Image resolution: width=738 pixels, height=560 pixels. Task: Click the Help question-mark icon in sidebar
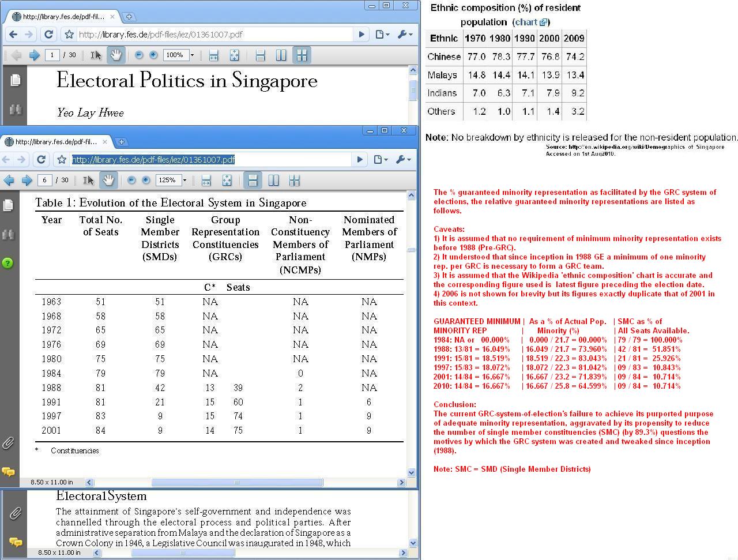click(x=8, y=263)
